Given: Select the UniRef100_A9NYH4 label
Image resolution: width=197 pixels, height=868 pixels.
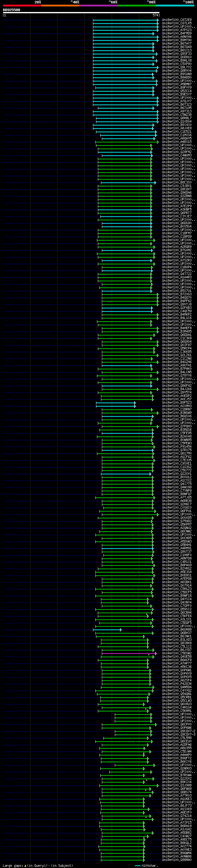Looking at the screenshot, I should click(177, 37).
